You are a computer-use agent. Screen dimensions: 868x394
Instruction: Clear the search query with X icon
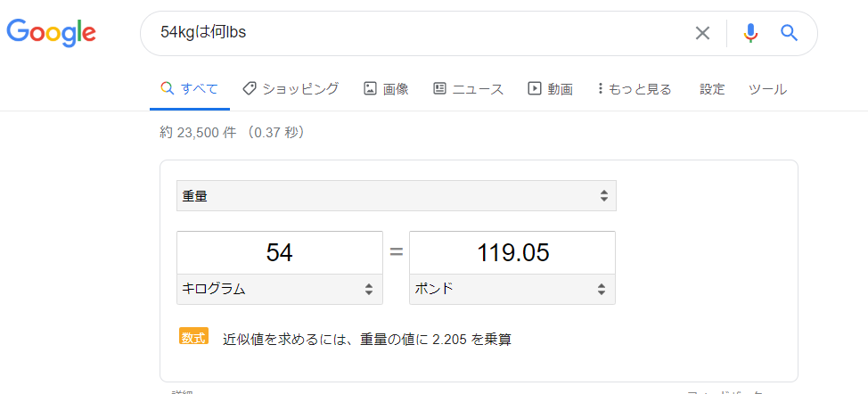(702, 33)
